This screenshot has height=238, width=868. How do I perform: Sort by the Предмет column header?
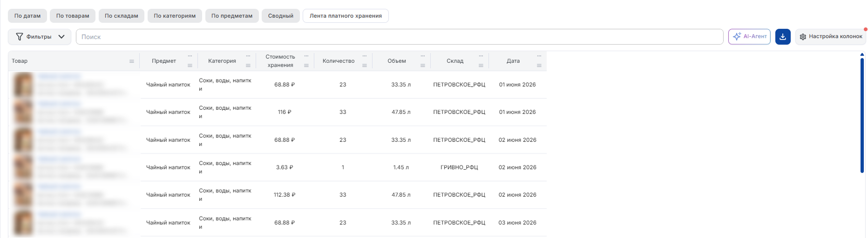click(x=164, y=61)
